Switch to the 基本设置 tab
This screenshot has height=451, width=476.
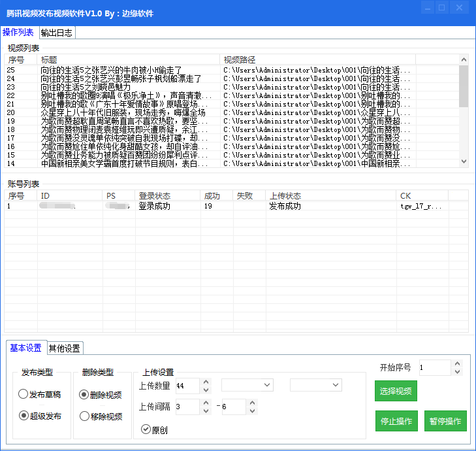click(x=26, y=348)
